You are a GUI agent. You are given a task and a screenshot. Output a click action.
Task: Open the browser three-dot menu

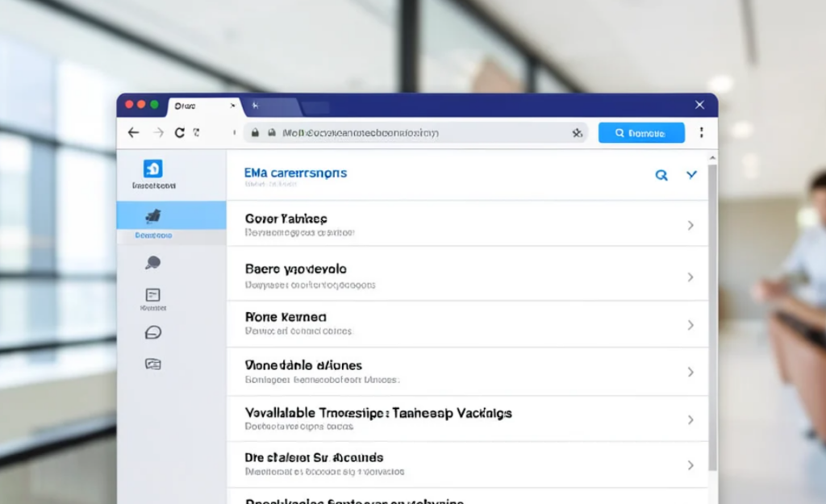[x=701, y=133]
